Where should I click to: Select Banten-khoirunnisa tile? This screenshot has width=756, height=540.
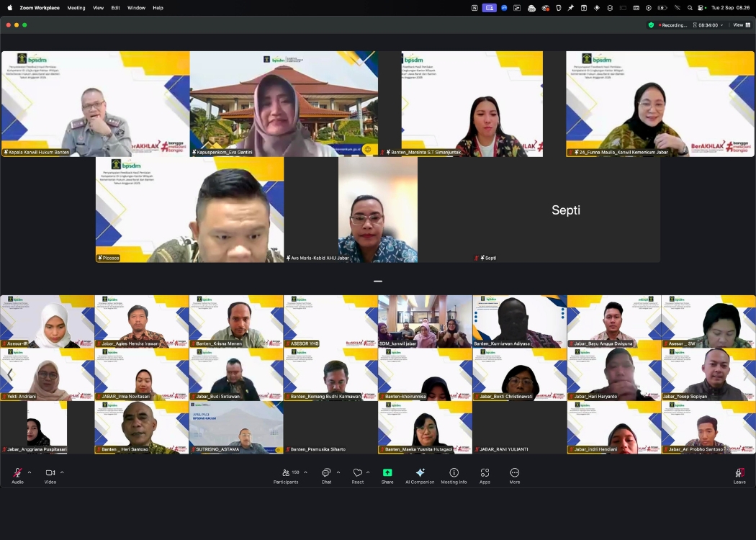coord(426,374)
